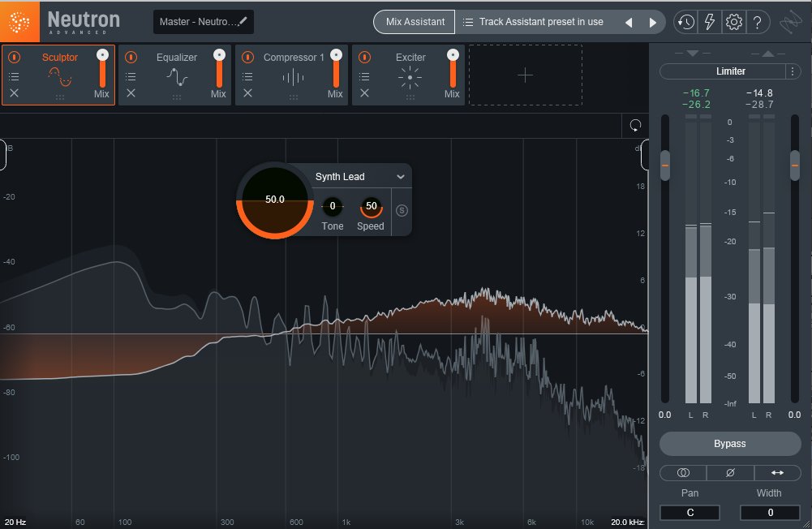Remove the Exciter module

[x=364, y=92]
